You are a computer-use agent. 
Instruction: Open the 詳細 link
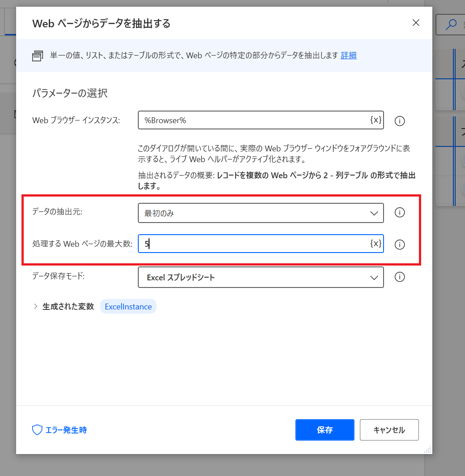[x=349, y=55]
